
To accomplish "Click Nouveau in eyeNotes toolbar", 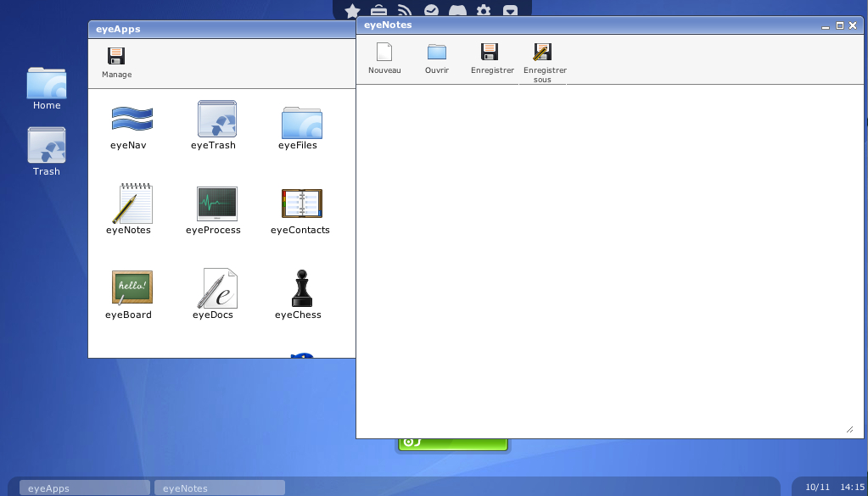I will (x=384, y=58).
